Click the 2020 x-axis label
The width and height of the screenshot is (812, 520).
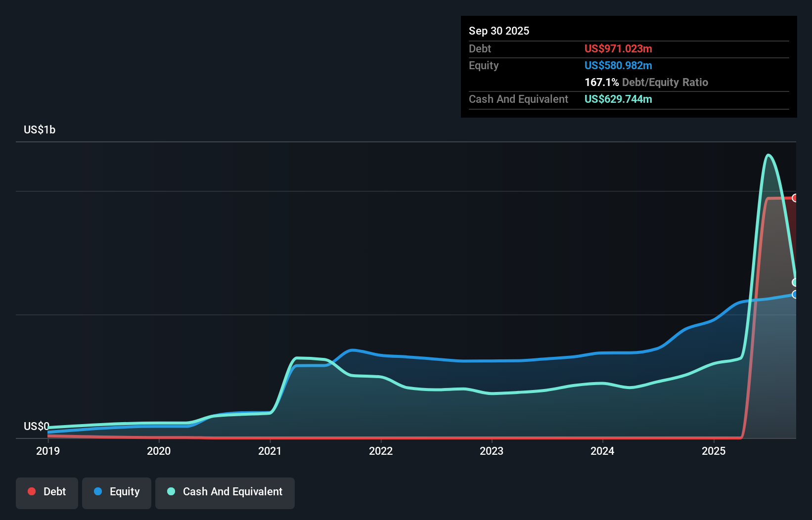click(159, 451)
